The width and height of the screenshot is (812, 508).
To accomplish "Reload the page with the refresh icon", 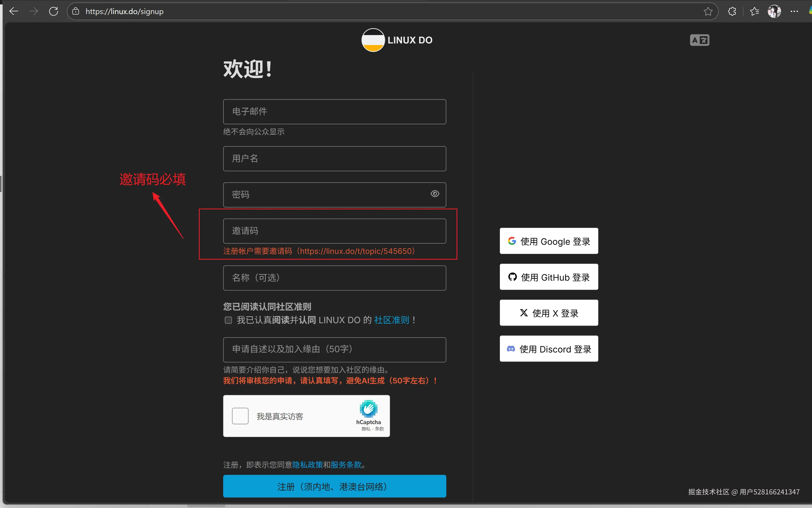I will (53, 11).
